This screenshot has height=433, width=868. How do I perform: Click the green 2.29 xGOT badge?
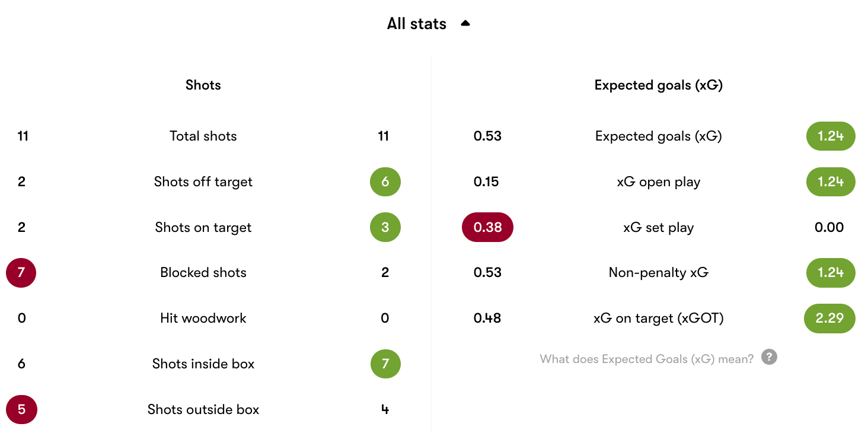pyautogui.click(x=829, y=318)
